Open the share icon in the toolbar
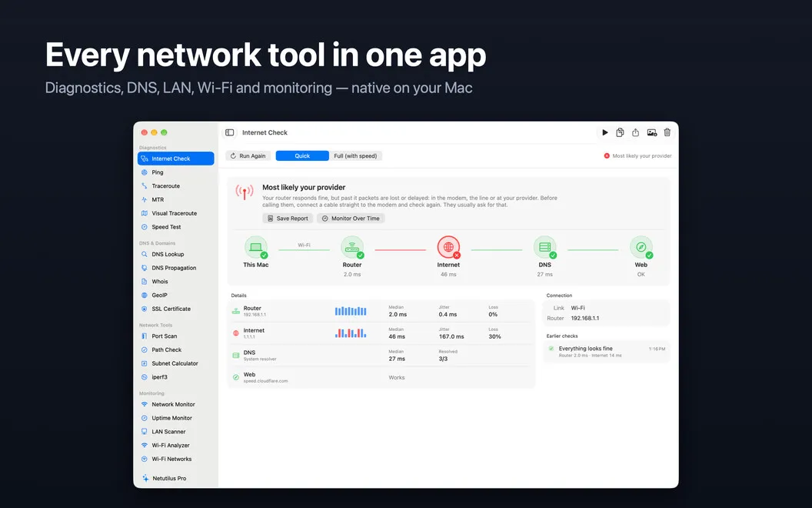This screenshot has width=812, height=508. pyautogui.click(x=635, y=132)
